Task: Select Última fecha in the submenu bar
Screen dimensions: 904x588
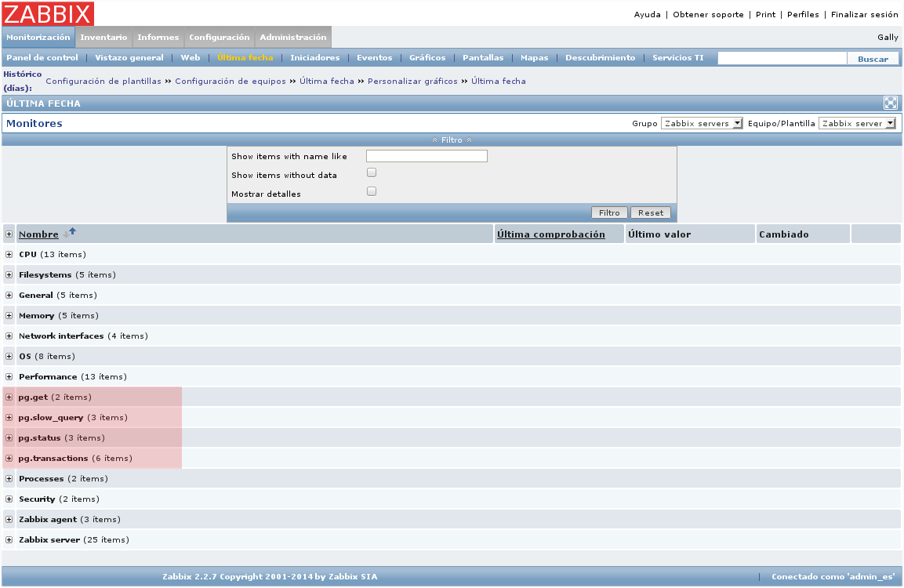Action: [x=245, y=58]
